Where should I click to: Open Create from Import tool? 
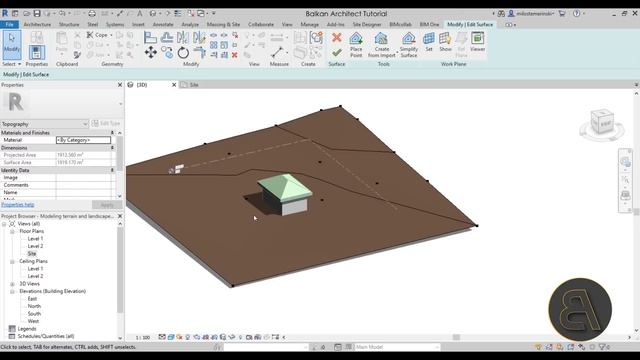[x=381, y=44]
